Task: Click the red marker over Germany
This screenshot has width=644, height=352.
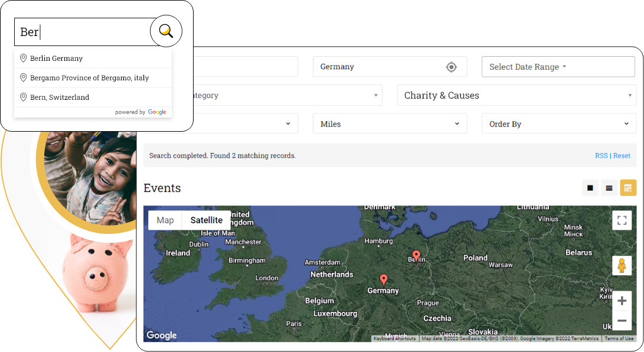Action: tap(384, 279)
